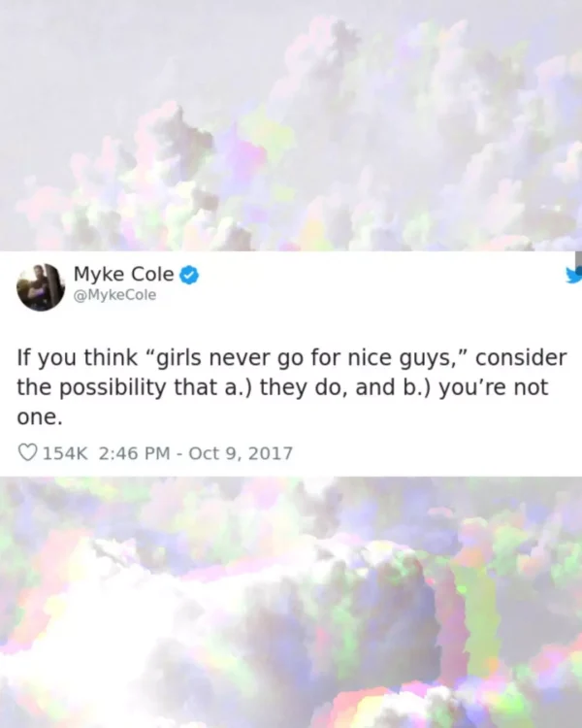
Task: Open the @MykeCole handle link
Action: pyautogui.click(x=115, y=295)
